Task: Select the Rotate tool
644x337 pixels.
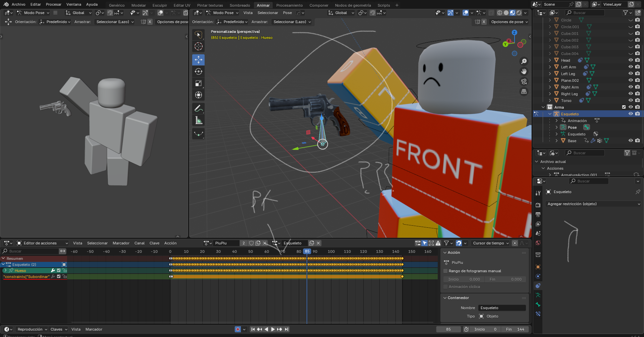Action: pyautogui.click(x=199, y=71)
